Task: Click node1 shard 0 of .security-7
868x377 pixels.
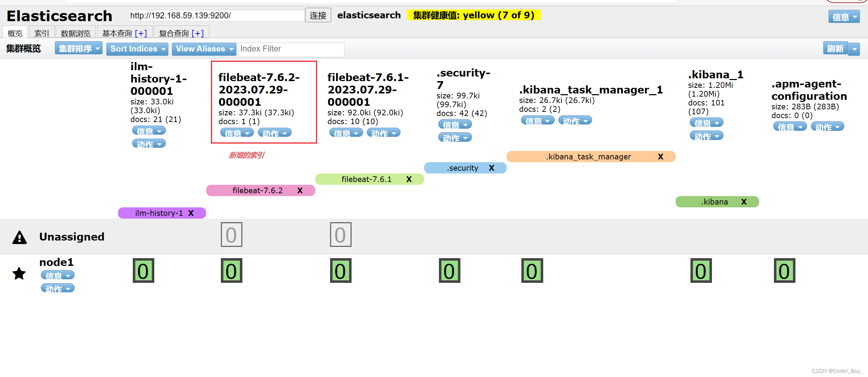Action: (449, 270)
